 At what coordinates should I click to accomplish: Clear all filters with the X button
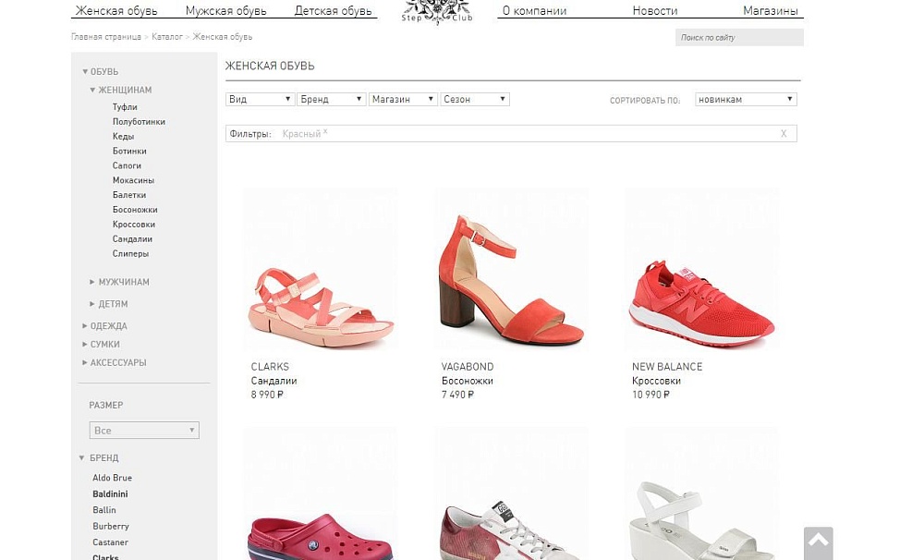click(784, 134)
